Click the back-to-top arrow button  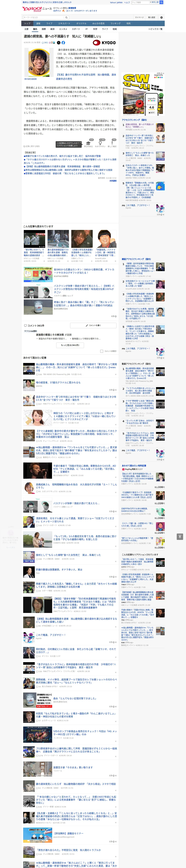pos(180,537)
